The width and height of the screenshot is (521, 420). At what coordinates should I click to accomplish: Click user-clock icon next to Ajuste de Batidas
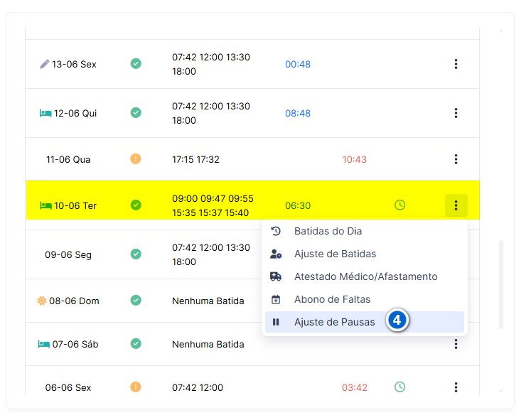(276, 254)
